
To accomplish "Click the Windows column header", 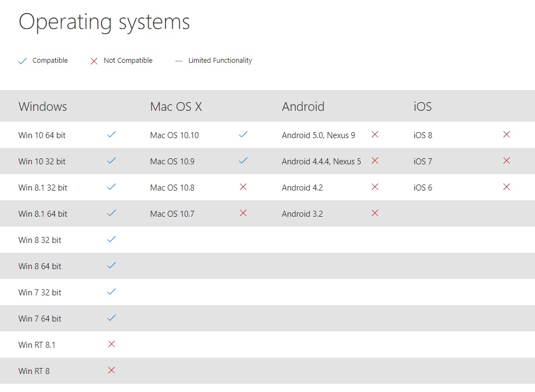I will coord(43,106).
